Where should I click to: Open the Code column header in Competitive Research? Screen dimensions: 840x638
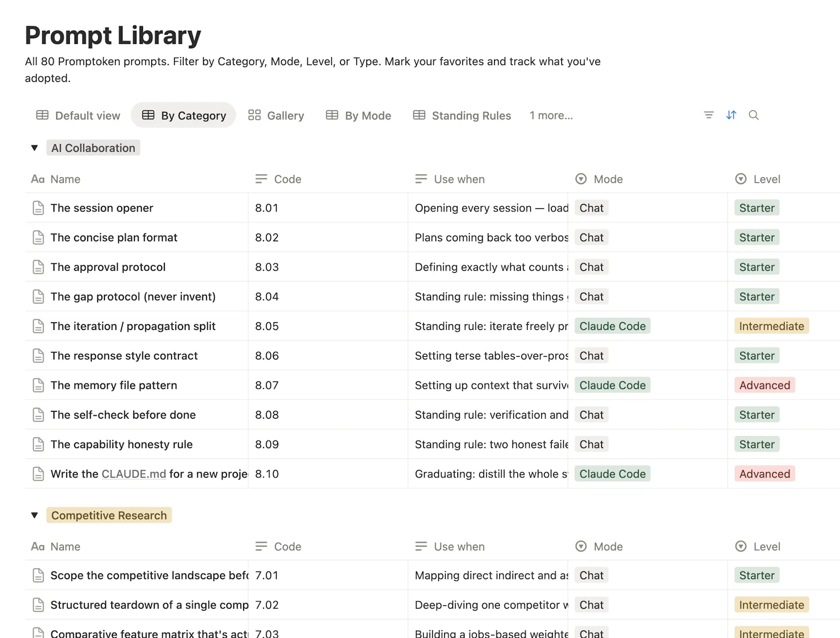tap(278, 546)
